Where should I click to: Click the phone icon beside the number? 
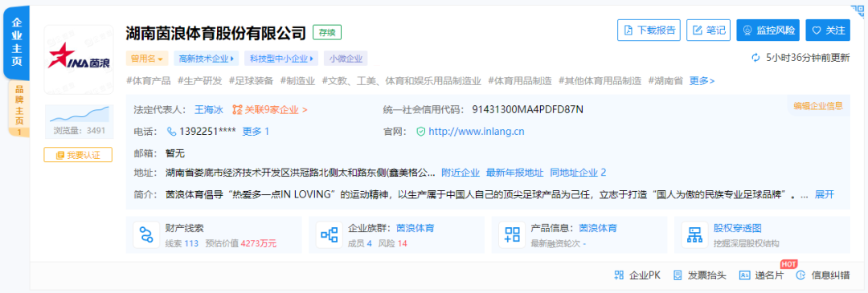point(171,132)
